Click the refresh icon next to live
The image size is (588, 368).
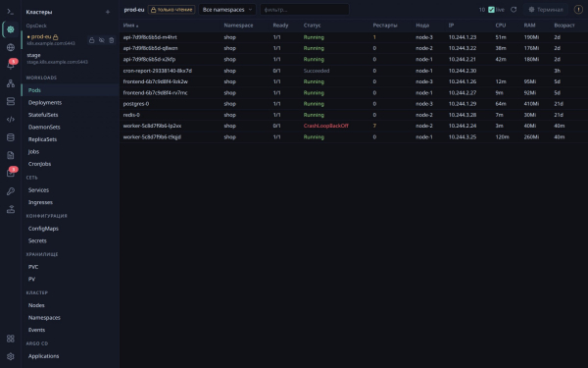coord(514,10)
